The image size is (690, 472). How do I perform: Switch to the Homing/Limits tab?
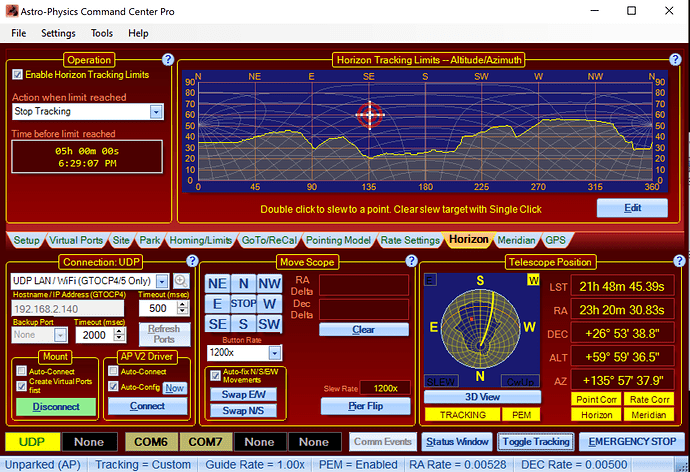(x=201, y=240)
